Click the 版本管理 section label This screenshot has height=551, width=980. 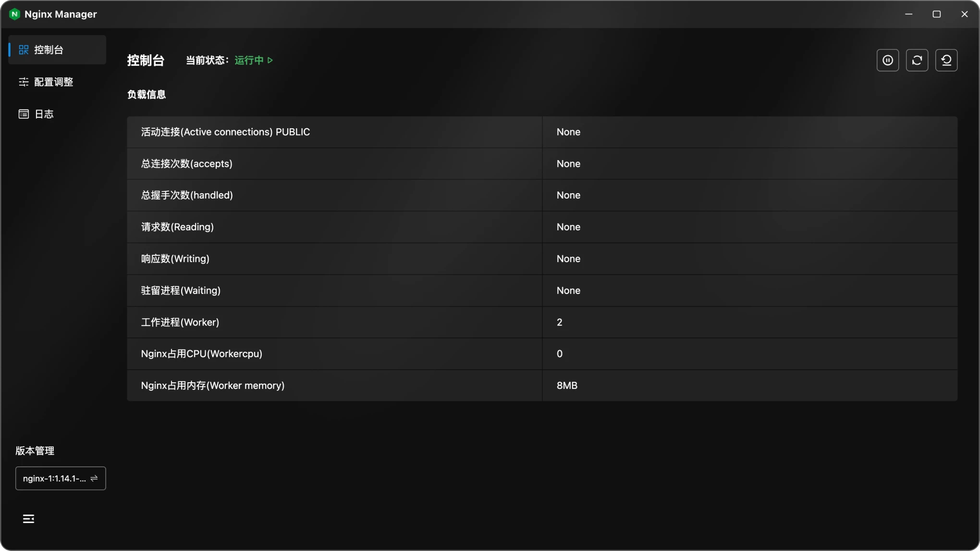(x=35, y=451)
